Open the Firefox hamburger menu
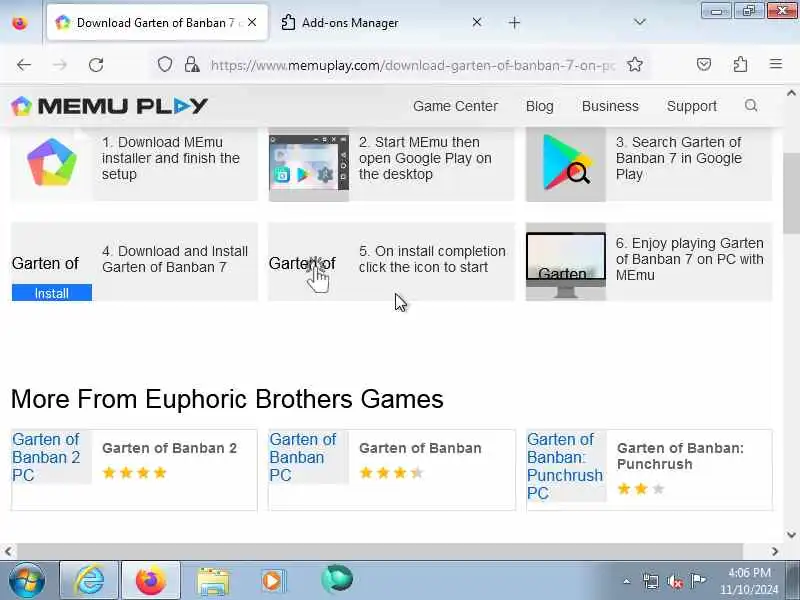 (776, 64)
